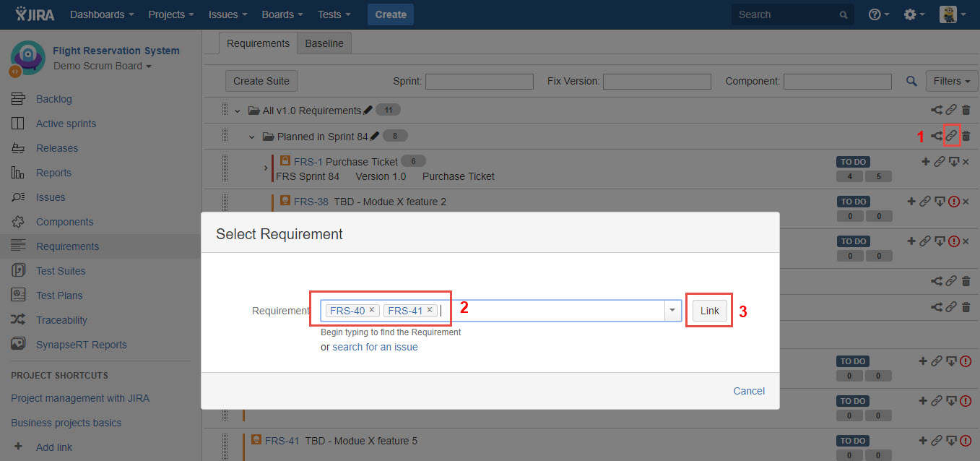Focus the Fix Version filter input

[657, 82]
